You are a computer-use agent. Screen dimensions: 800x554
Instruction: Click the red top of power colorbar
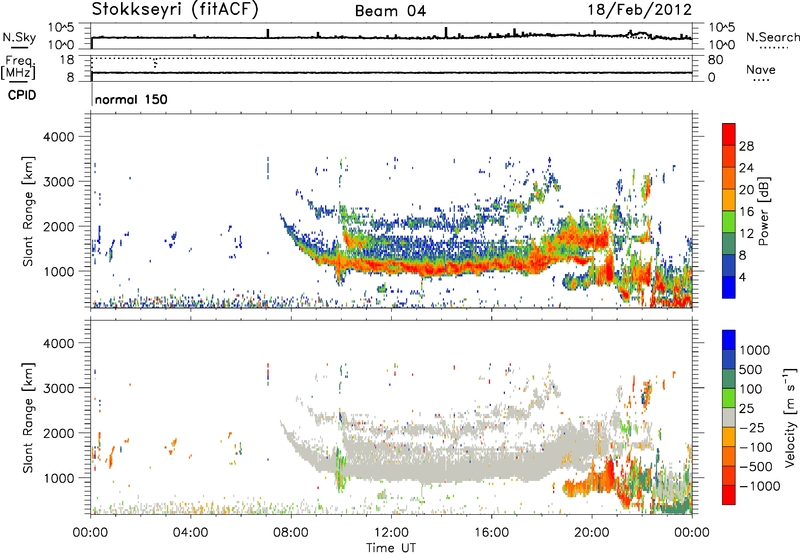point(729,134)
